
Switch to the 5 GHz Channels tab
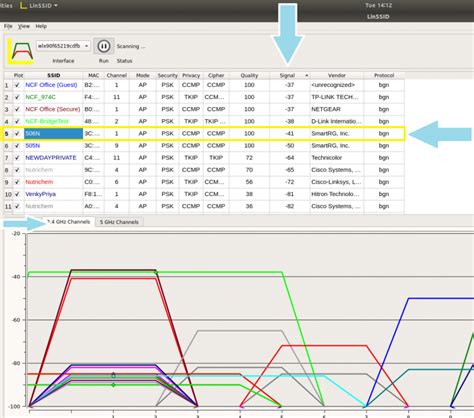pyautogui.click(x=119, y=222)
